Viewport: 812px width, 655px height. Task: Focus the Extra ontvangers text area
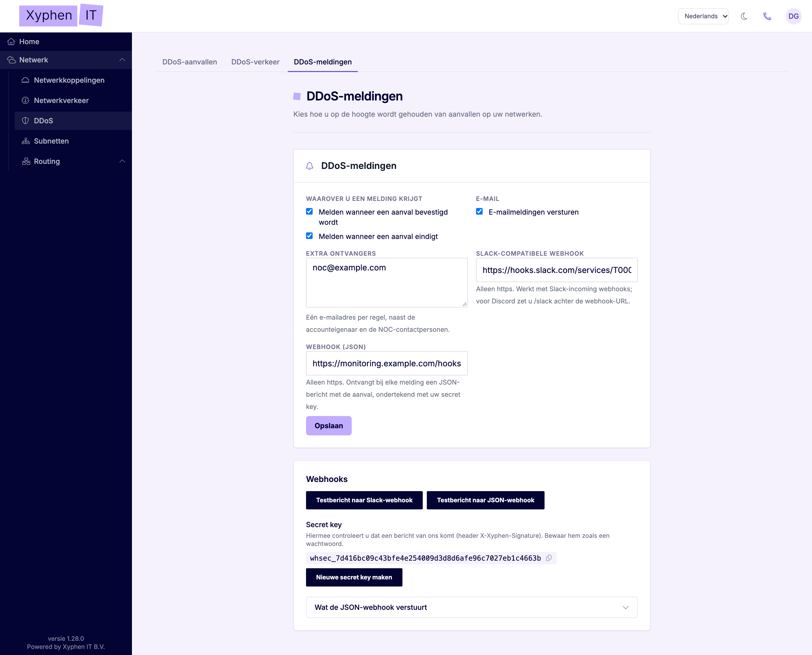387,283
